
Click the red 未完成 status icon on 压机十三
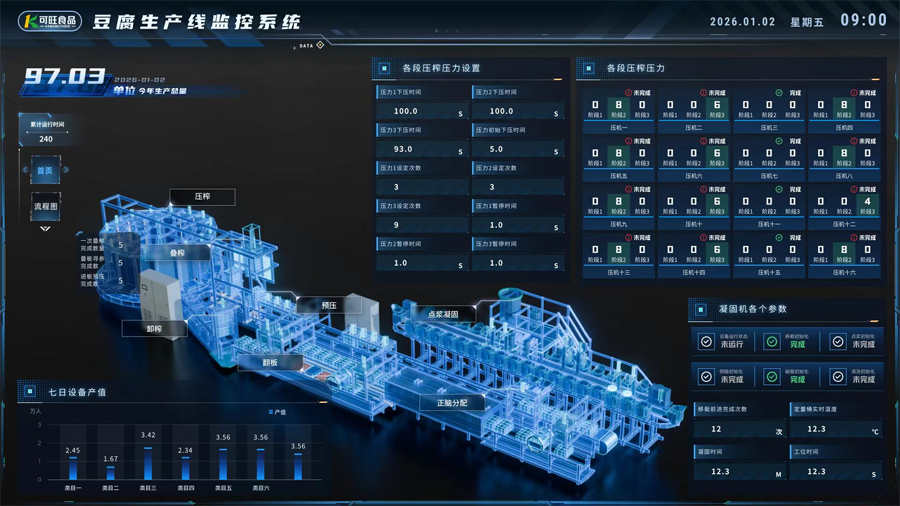[x=628, y=237]
